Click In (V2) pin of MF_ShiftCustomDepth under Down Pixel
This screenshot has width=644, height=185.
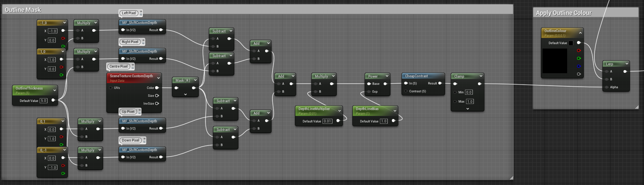click(x=123, y=157)
